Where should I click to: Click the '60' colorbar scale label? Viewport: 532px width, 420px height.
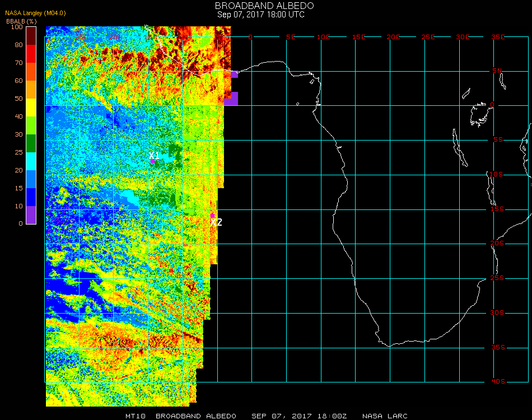[x=18, y=81]
